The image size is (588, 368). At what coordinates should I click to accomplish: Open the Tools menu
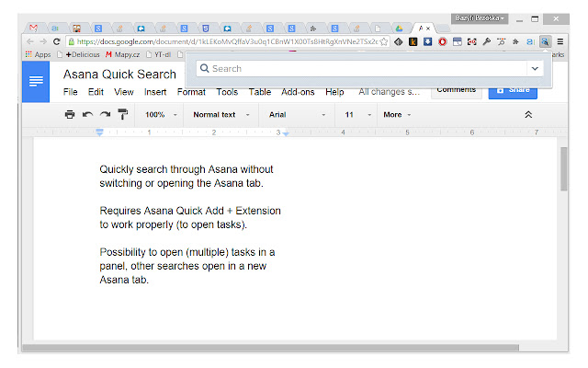(x=227, y=92)
